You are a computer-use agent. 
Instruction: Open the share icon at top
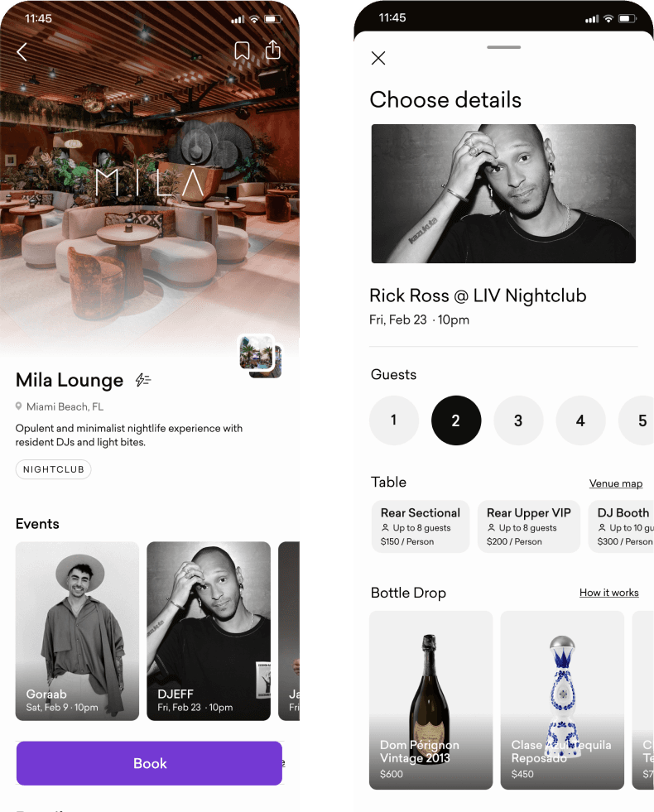(x=273, y=50)
